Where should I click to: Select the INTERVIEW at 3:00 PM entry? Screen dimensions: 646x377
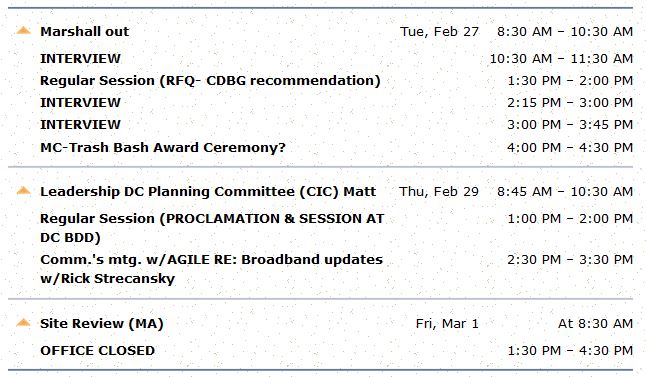(80, 124)
